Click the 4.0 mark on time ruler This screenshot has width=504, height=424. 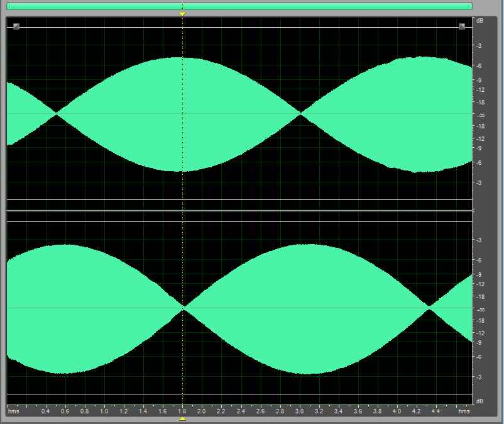tap(397, 411)
